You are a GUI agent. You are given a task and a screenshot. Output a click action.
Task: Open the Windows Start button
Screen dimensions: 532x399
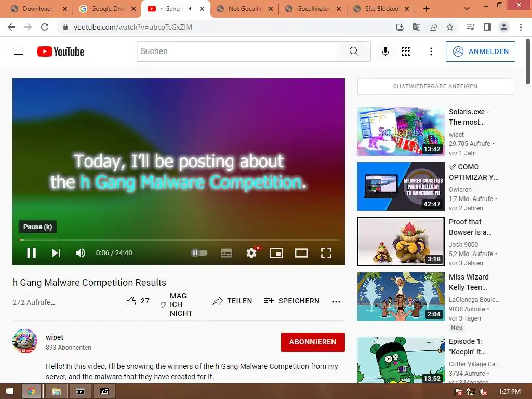[x=10, y=392]
